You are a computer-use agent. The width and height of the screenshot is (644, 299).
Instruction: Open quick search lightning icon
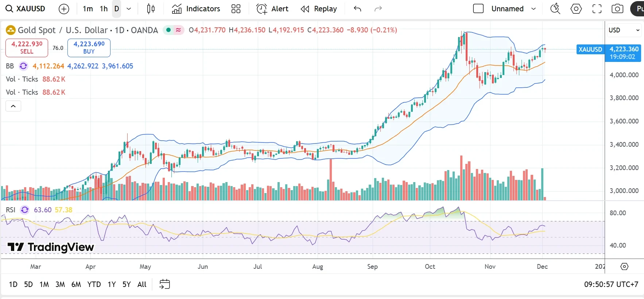(555, 9)
